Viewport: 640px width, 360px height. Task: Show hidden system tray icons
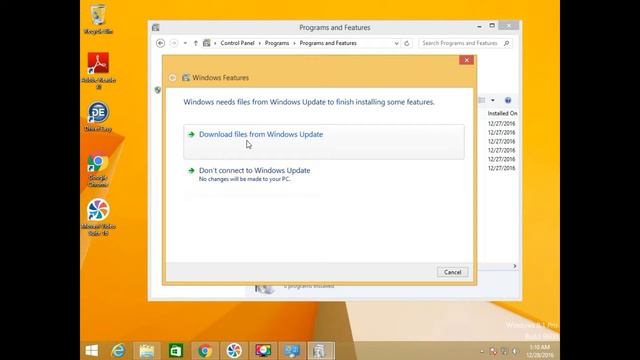coord(482,351)
